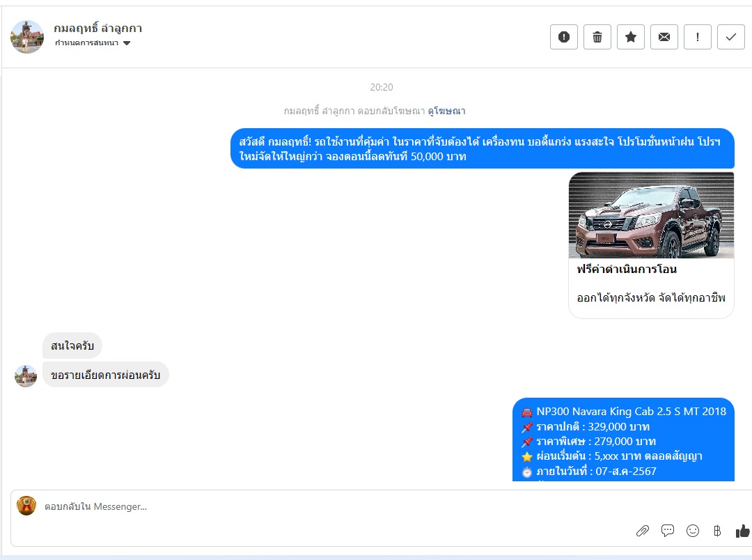Click the 20:20 timestamp
The width and height of the screenshot is (752, 560).
pos(382,87)
